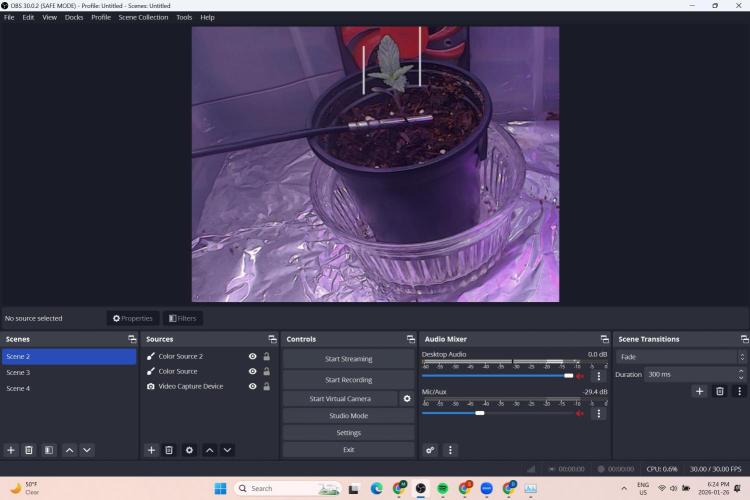Screen dimensions: 750x500
Task: Open source properties gear in Sources toolbar
Action: tap(189, 450)
